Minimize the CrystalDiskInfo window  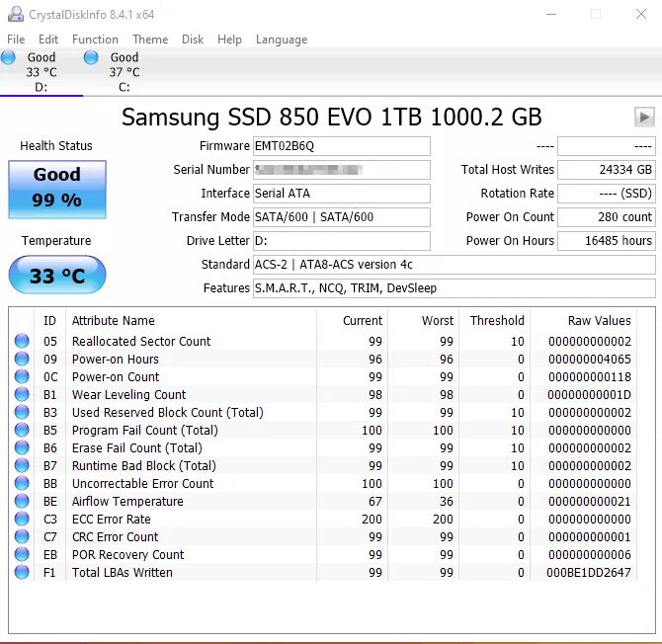click(551, 15)
